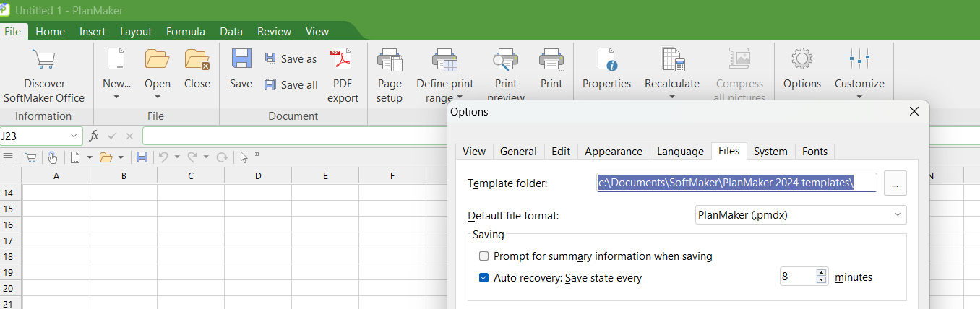
Task: Open the Appearance tab in Options dialog
Action: [614, 151]
